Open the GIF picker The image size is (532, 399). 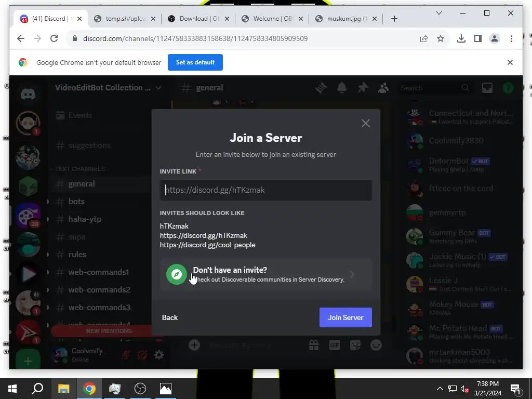tap(335, 345)
